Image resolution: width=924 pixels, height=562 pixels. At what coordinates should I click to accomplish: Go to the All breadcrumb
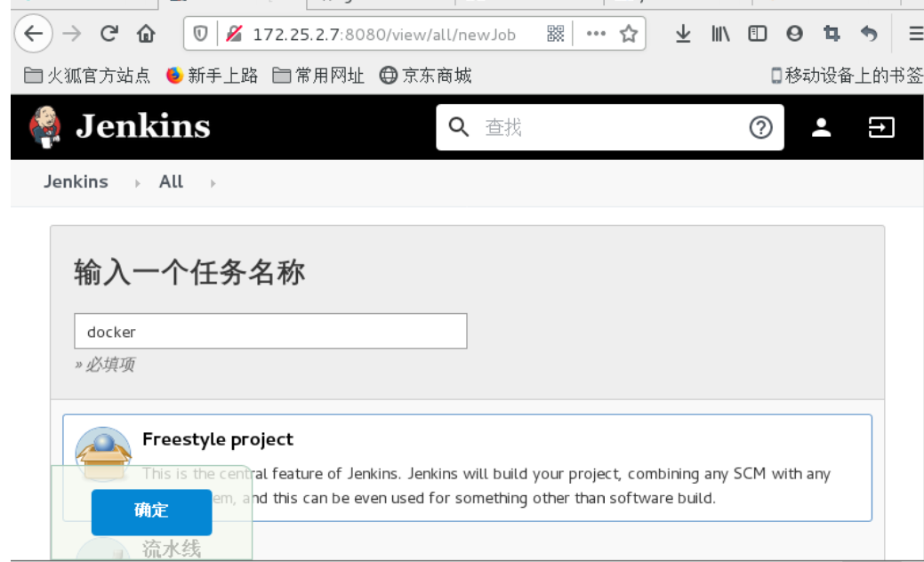pyautogui.click(x=171, y=181)
